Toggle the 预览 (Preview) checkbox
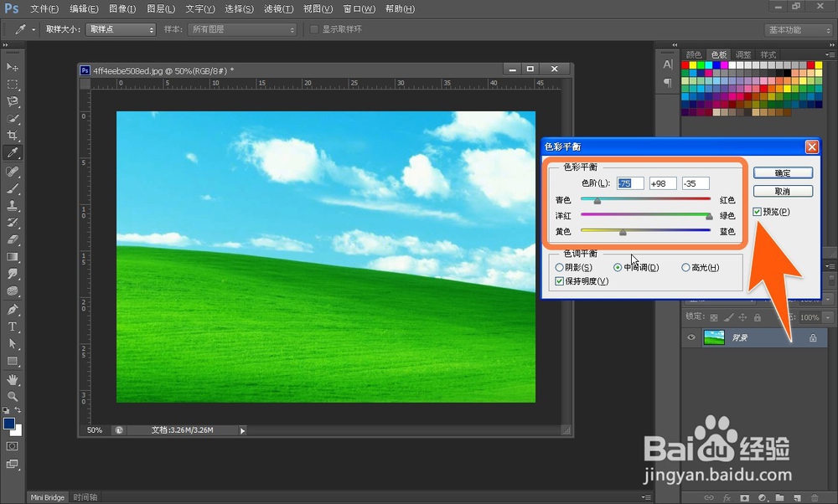This screenshot has width=838, height=504. tap(758, 212)
